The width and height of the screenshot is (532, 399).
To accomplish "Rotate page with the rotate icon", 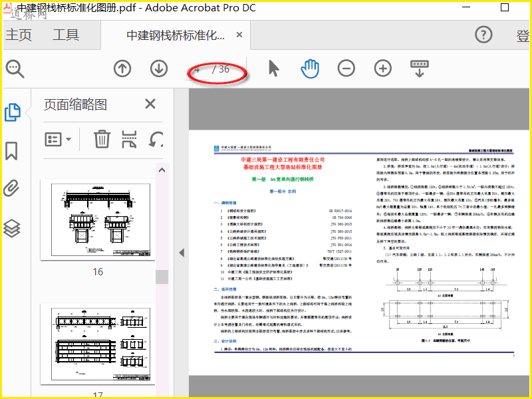I will pos(156,140).
